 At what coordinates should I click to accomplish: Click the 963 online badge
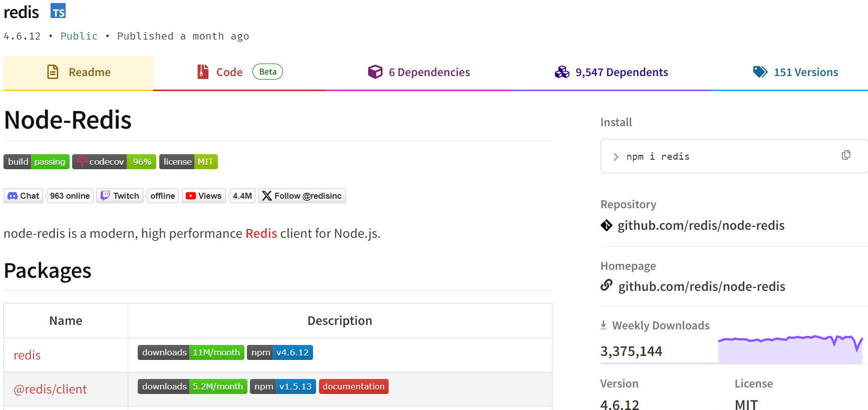pyautogui.click(x=70, y=196)
